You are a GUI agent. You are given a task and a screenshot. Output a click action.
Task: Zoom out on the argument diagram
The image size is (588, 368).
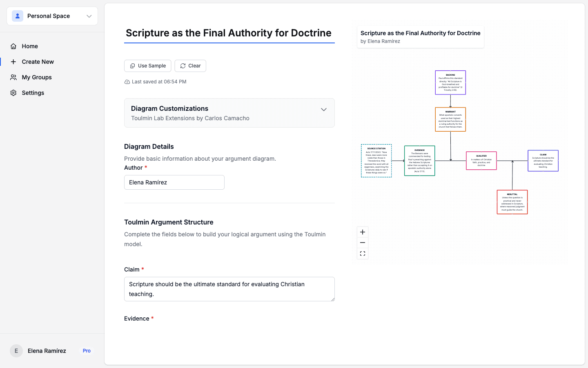pos(362,242)
